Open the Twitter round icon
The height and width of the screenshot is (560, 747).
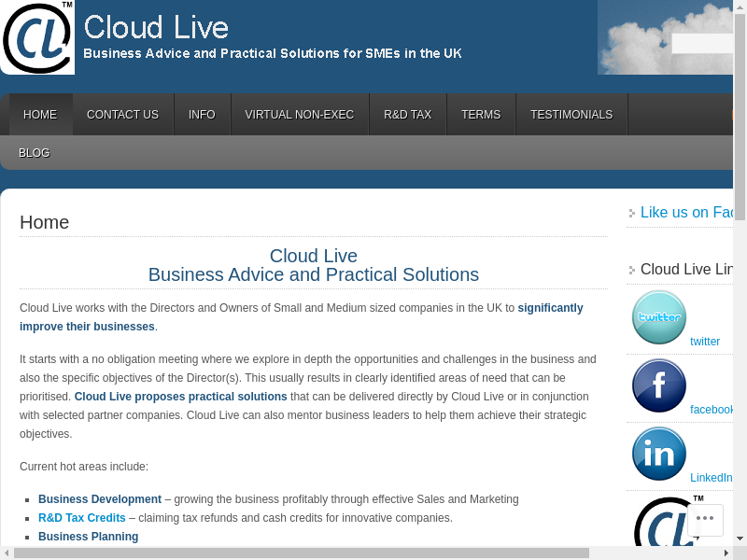point(659,317)
